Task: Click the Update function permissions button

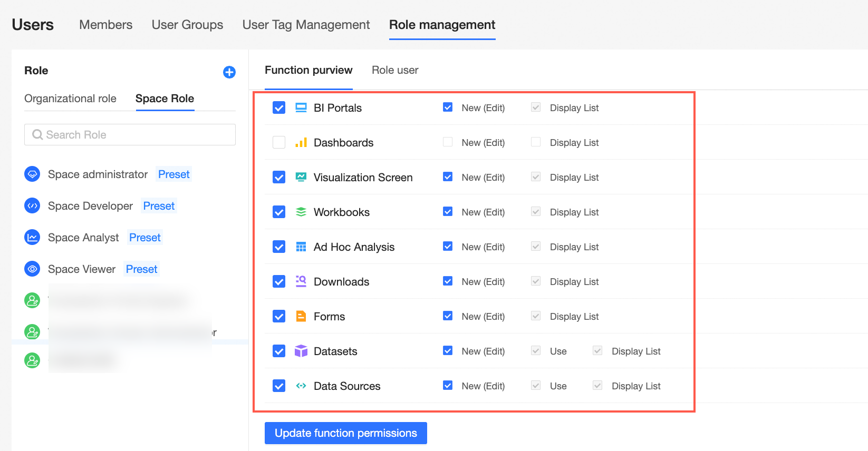Action: 345,433
